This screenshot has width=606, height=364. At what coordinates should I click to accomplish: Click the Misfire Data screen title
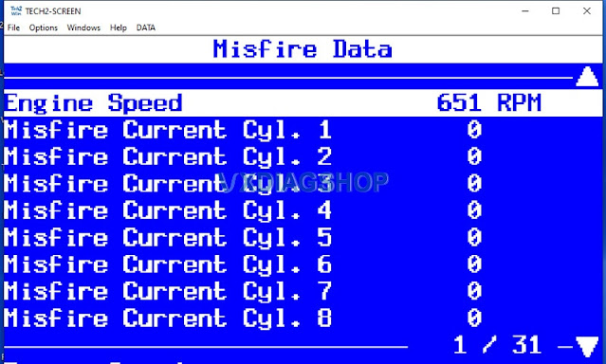[x=303, y=49]
